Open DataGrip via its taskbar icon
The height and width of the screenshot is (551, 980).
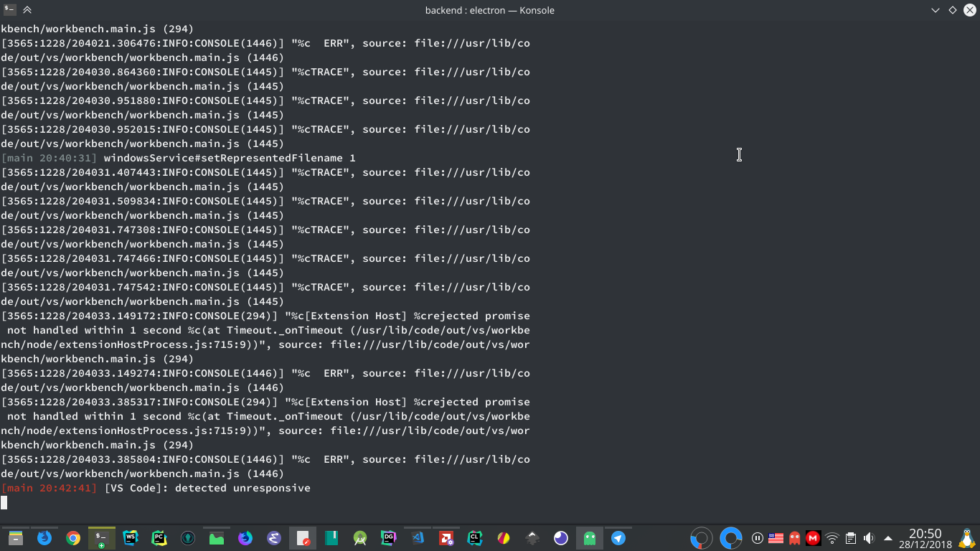(388, 538)
